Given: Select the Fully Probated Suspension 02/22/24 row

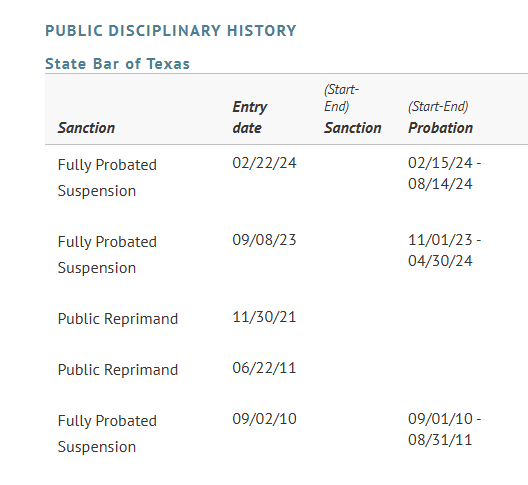Looking at the screenshot, I should pos(286,177).
